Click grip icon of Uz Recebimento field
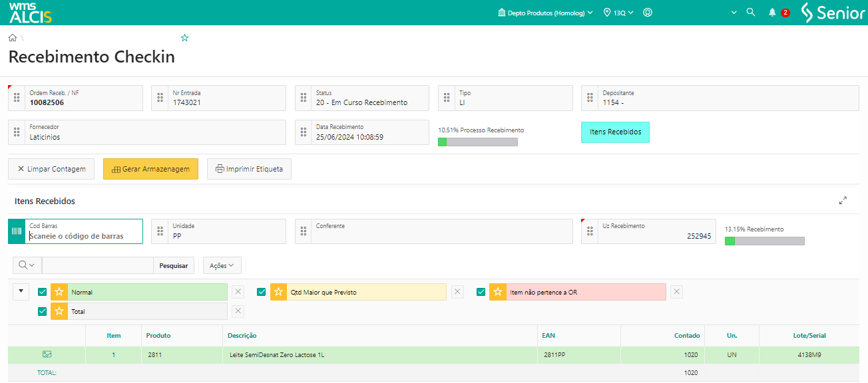 point(590,231)
